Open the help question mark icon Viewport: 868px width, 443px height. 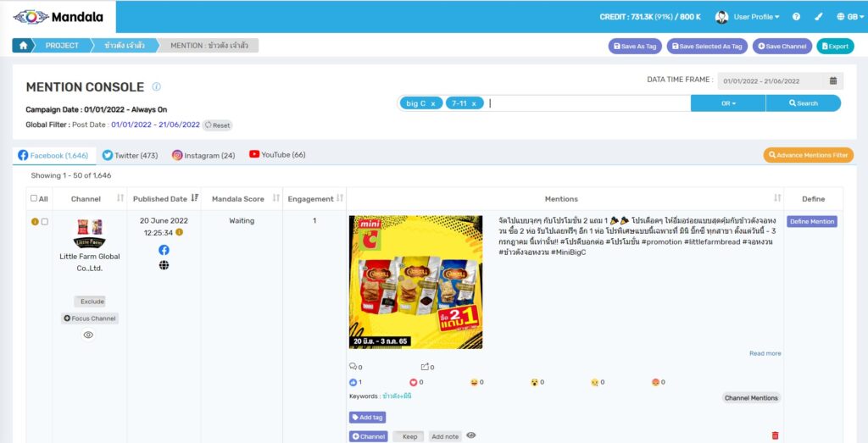796,17
